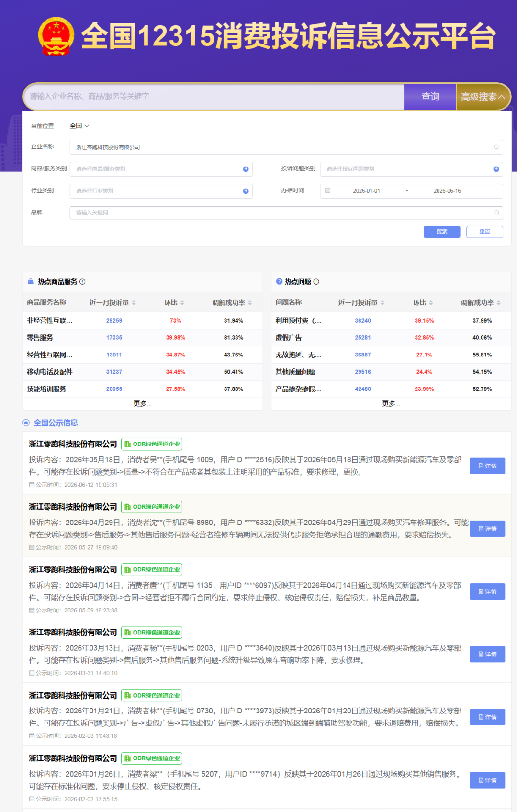The image size is (517, 812).
Task: Click the calendar icon in 办结时间 field
Action: coord(328,190)
